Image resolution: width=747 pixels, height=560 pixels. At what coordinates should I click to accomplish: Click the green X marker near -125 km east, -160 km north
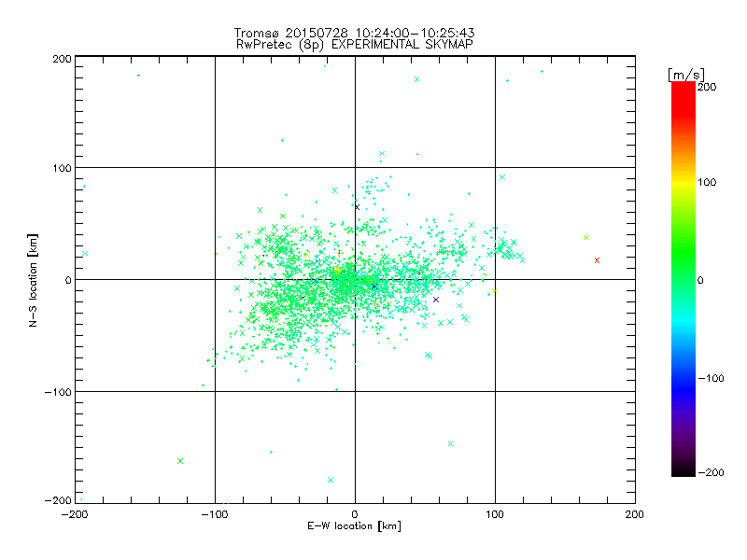180,461
